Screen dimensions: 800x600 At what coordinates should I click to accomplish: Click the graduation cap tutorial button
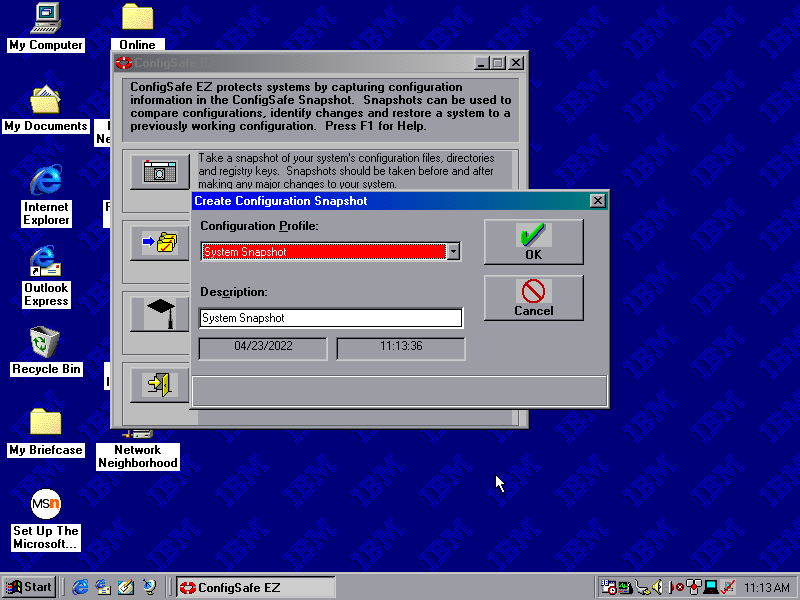tap(159, 313)
